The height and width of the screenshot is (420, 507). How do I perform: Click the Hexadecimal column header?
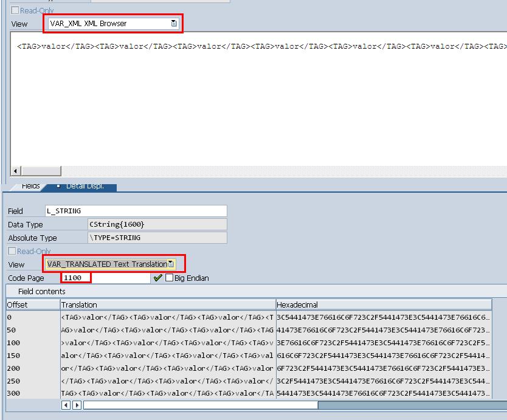coord(383,305)
